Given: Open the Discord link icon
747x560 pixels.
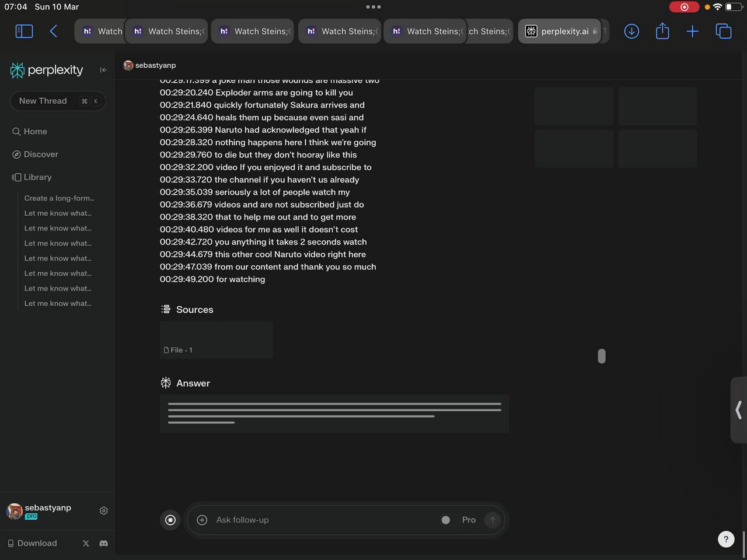Looking at the screenshot, I should pyautogui.click(x=103, y=543).
